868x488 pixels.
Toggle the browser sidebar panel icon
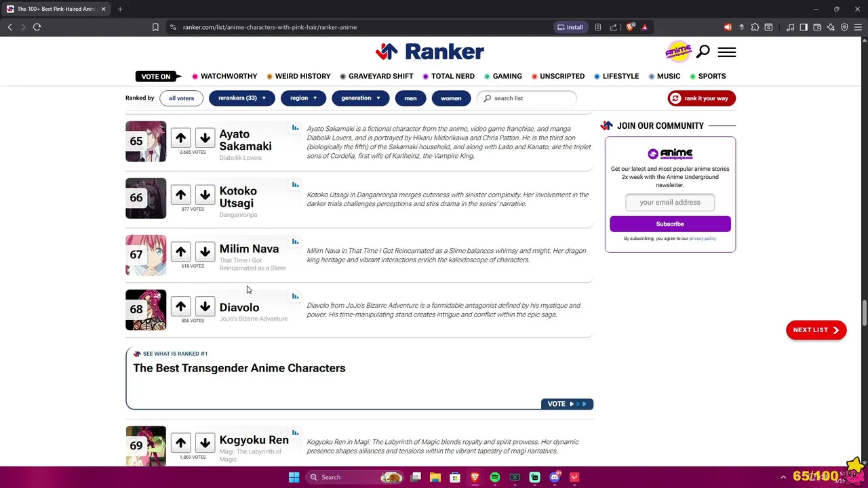804,27
